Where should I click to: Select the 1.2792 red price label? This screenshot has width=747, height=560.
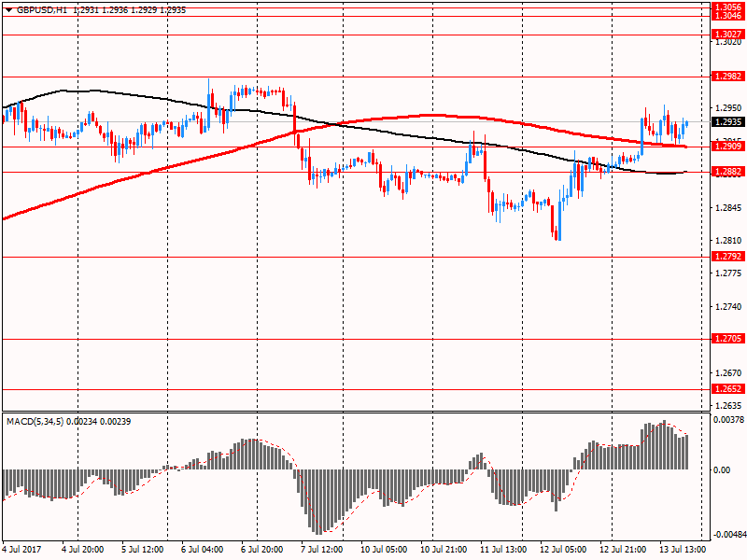pyautogui.click(x=728, y=257)
